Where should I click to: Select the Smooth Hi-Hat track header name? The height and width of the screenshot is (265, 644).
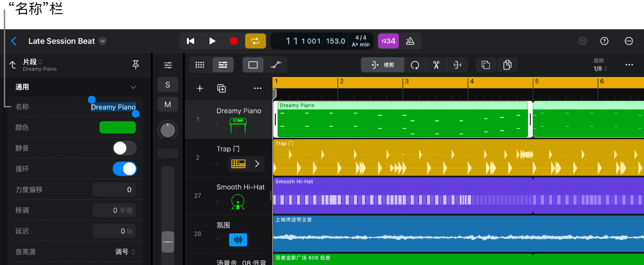point(241,187)
